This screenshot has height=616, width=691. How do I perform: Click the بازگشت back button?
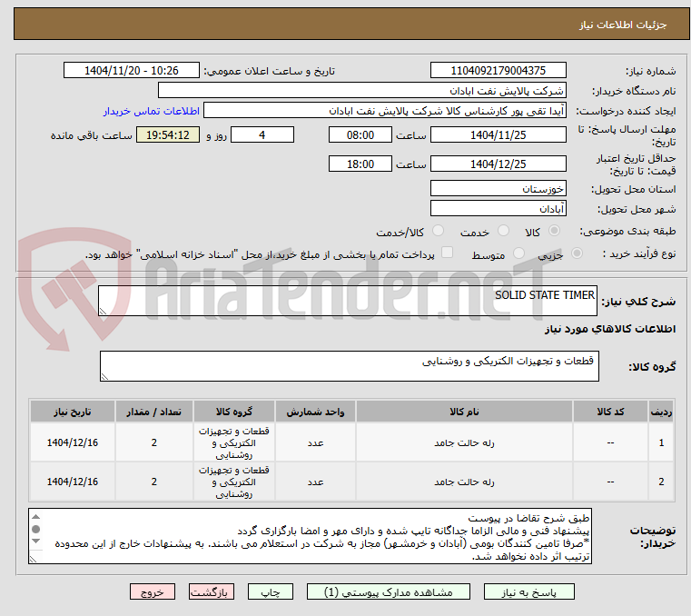pos(211,591)
